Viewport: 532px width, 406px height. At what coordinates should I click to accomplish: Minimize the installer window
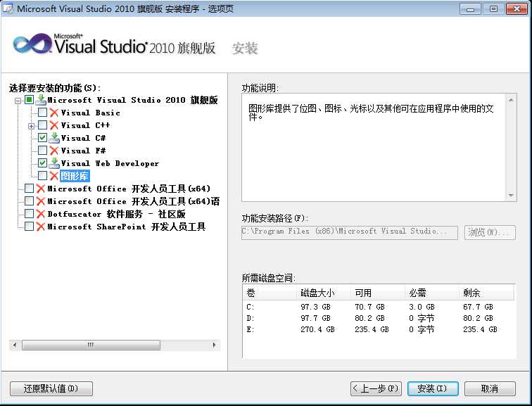coord(470,9)
